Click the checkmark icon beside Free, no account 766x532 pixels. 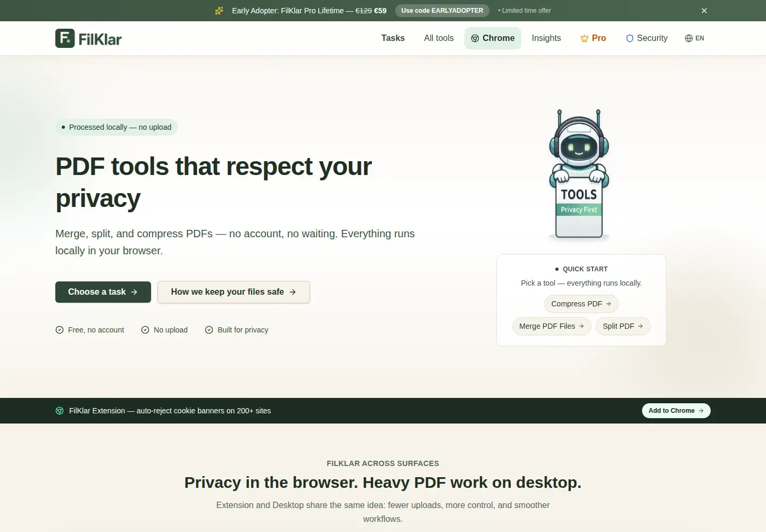point(60,330)
